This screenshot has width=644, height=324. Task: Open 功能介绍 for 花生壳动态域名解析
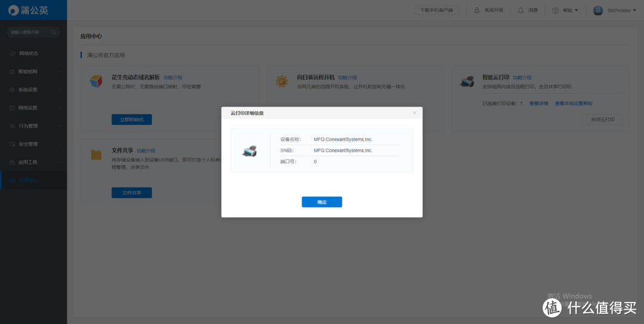point(173,78)
